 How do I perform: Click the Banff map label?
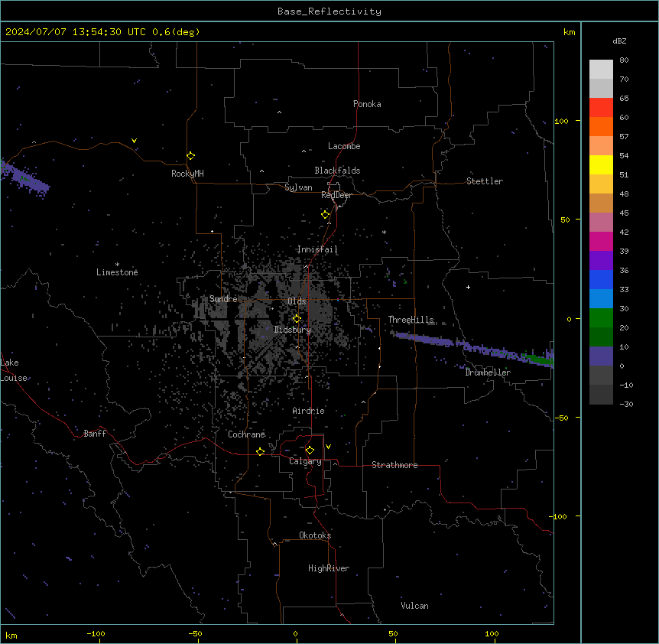(95, 434)
